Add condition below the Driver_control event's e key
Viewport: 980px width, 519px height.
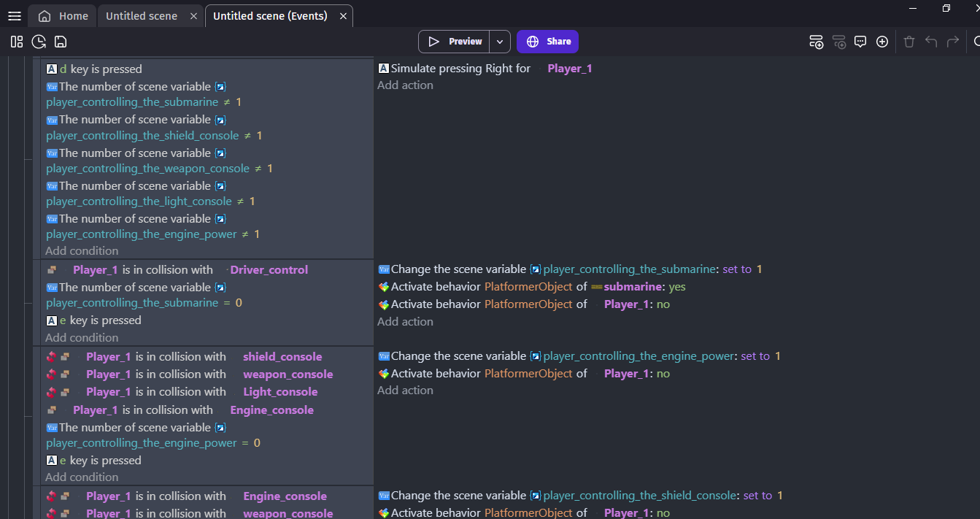[x=82, y=337]
